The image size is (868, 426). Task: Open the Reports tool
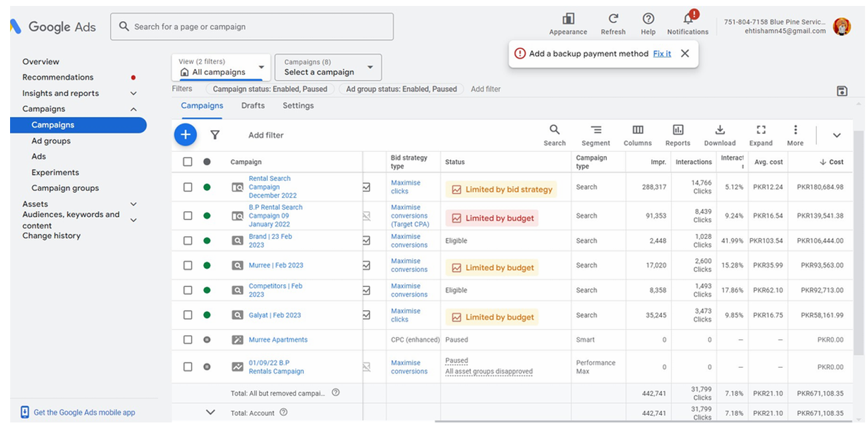coord(678,135)
